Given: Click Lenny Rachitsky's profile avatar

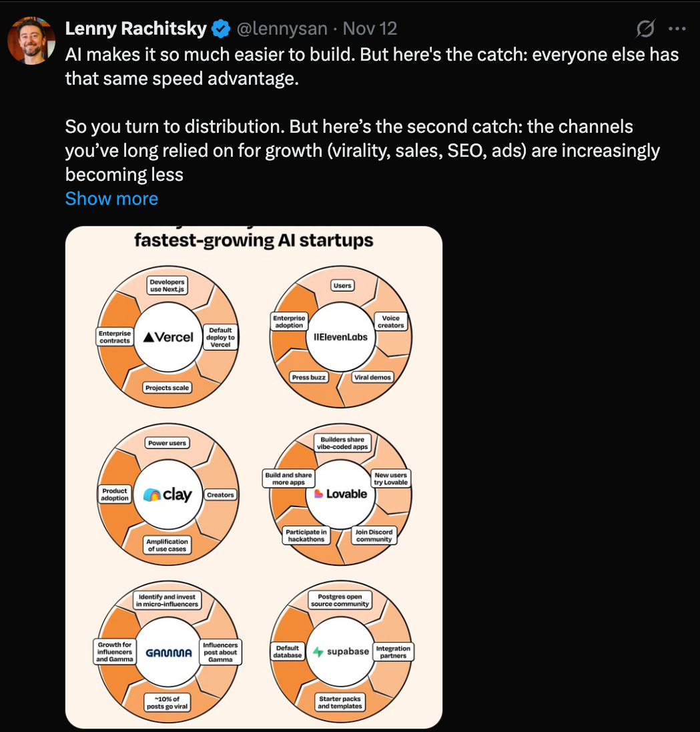Looking at the screenshot, I should click(x=31, y=41).
